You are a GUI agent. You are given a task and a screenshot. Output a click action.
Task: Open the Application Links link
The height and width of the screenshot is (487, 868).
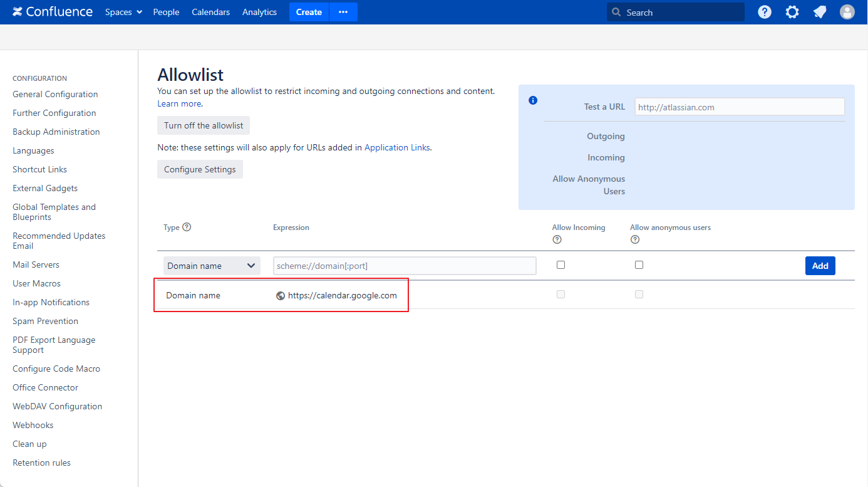coord(397,147)
